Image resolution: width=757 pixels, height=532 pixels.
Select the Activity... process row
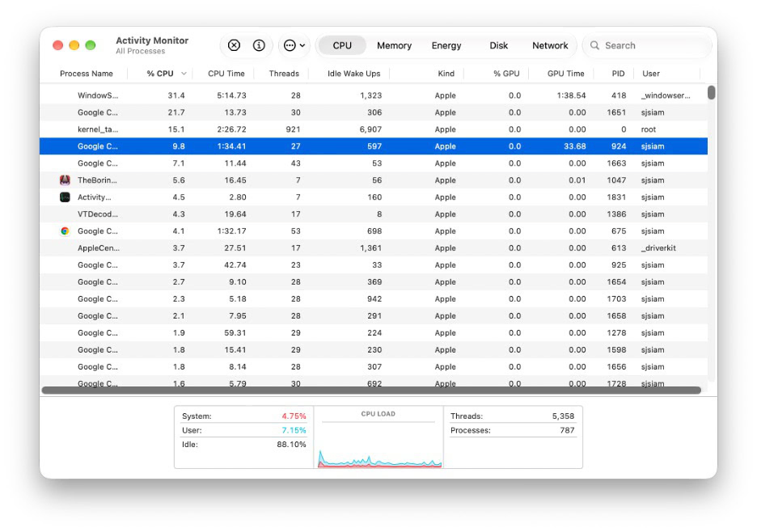374,197
